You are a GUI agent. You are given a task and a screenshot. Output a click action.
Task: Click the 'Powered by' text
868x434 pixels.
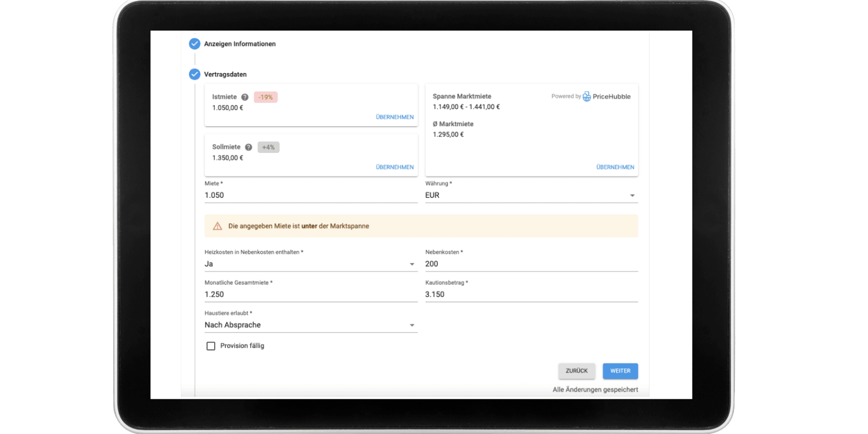(566, 96)
